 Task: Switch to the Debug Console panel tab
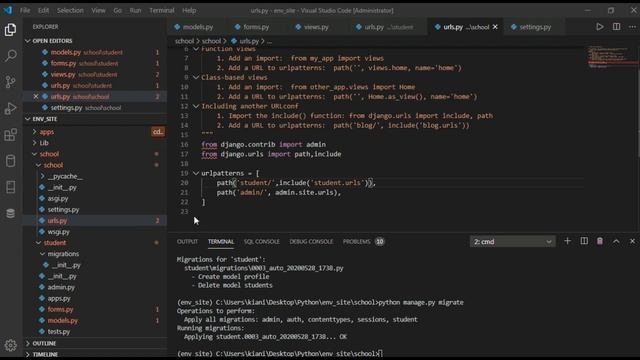coord(311,242)
